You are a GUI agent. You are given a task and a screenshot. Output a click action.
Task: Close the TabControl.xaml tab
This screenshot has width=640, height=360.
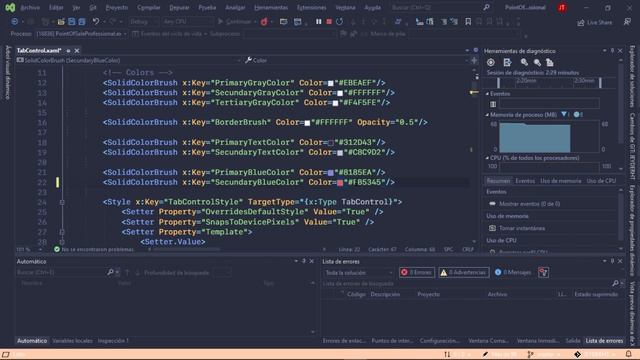[76, 51]
